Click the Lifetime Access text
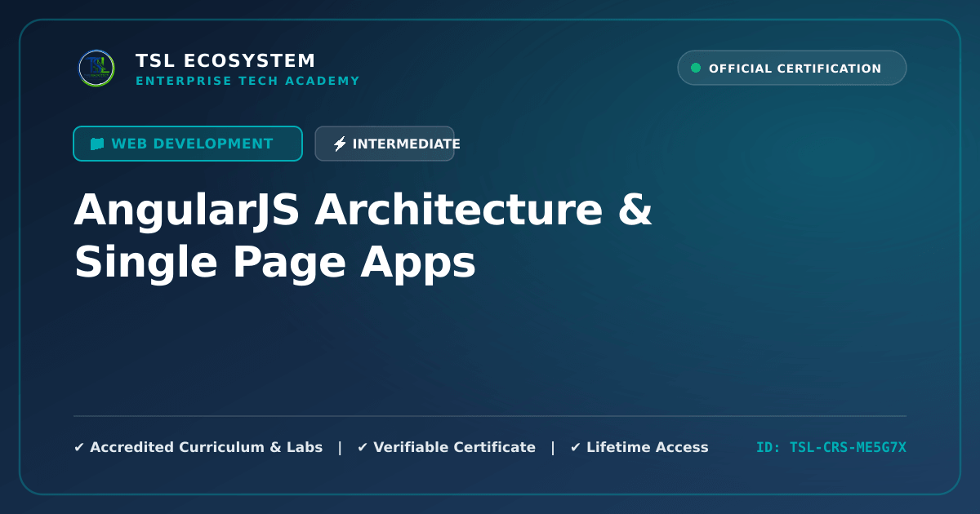The height and width of the screenshot is (514, 980). point(648,447)
